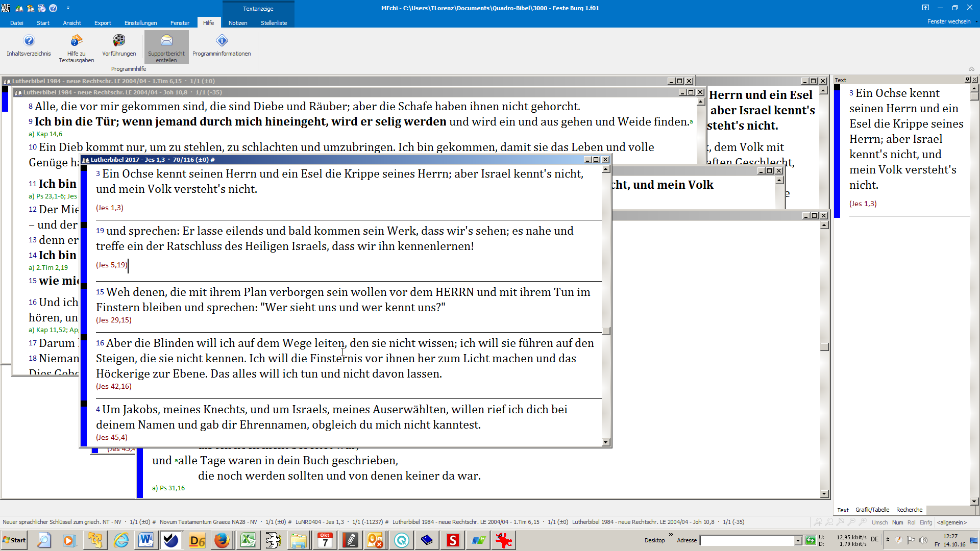
Task: Click Supportbericht erstellen envelope icon
Action: pyautogui.click(x=166, y=41)
